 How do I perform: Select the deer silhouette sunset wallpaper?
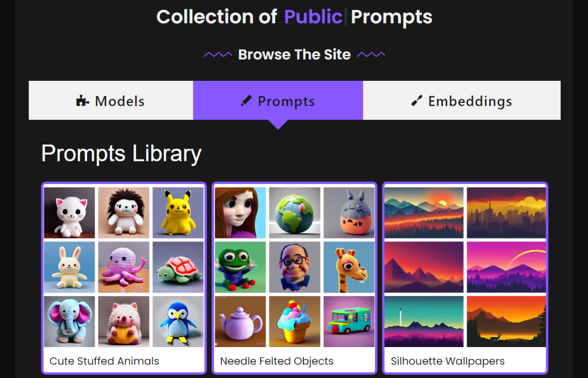tap(506, 322)
